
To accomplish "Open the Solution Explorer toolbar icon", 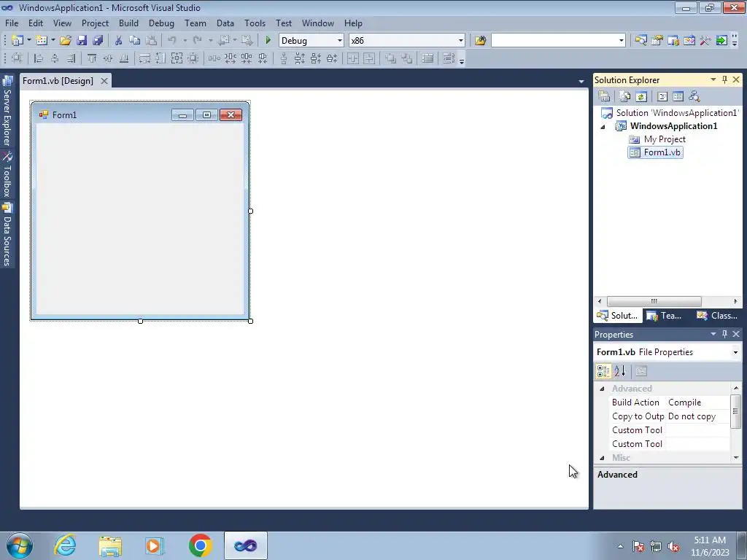I will [640, 41].
